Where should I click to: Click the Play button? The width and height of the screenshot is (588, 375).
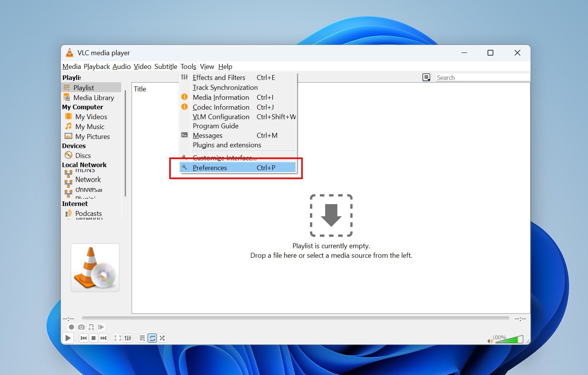(68, 338)
